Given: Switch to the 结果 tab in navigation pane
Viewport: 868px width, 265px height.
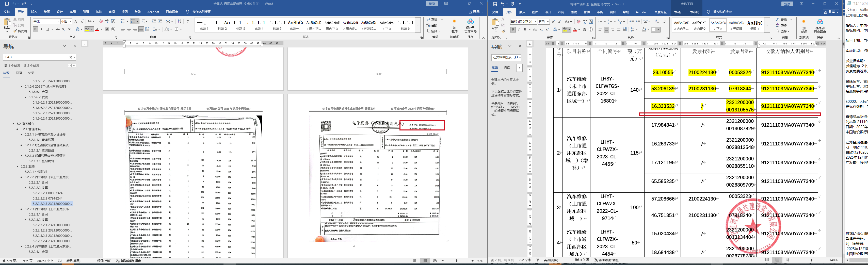Looking at the screenshot, I should pyautogui.click(x=31, y=73).
